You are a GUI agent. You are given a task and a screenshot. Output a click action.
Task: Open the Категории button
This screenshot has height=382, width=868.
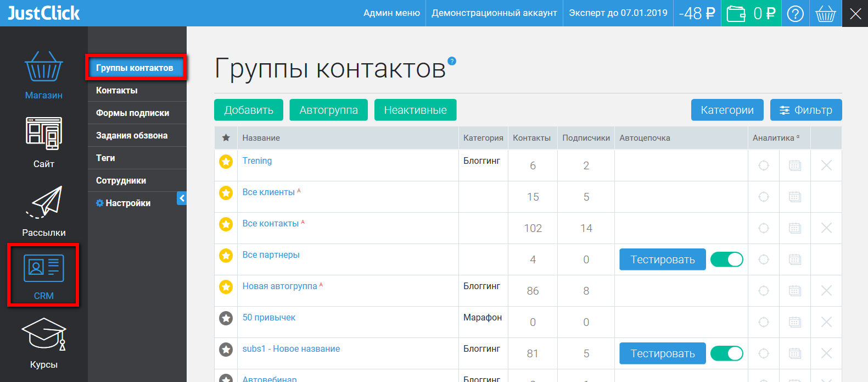tap(727, 110)
